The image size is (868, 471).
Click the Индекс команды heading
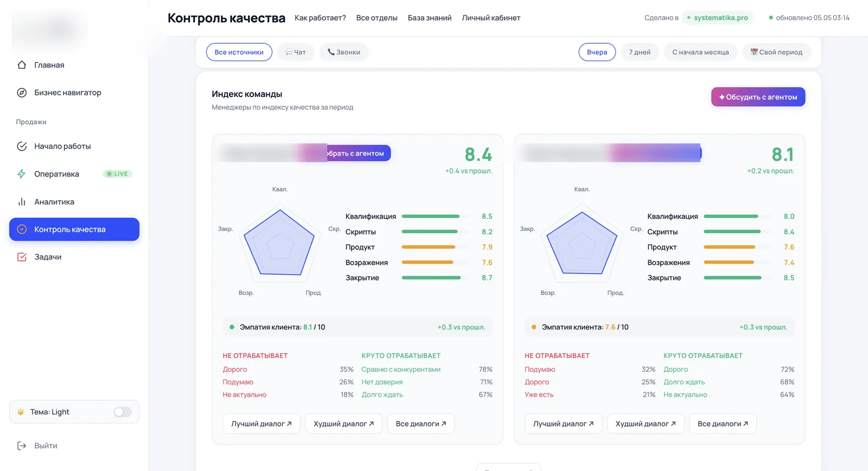pyautogui.click(x=247, y=94)
